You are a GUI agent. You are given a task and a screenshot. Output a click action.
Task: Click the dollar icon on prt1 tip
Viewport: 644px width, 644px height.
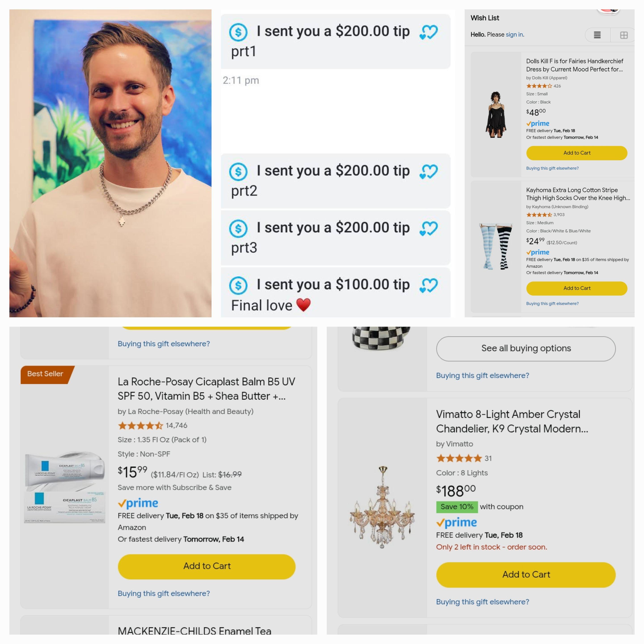click(238, 32)
